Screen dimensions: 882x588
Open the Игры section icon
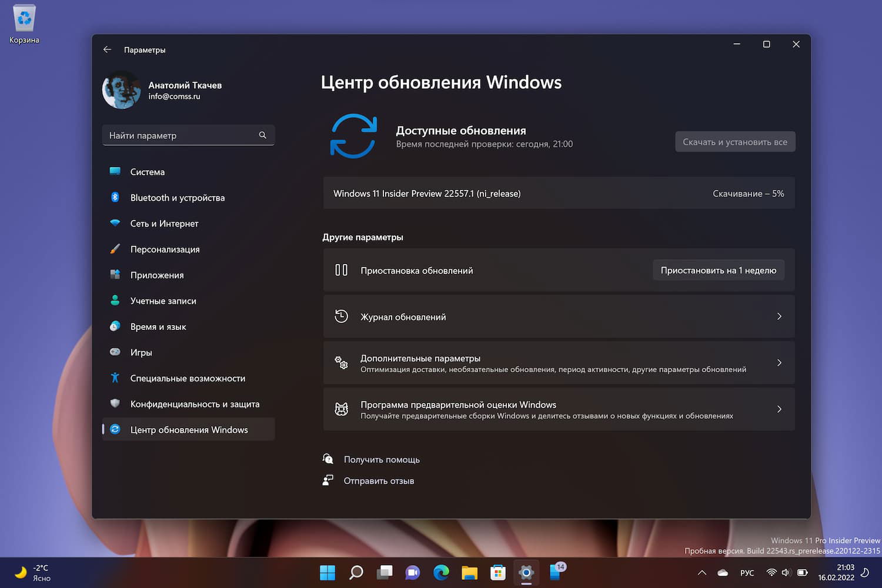click(115, 352)
